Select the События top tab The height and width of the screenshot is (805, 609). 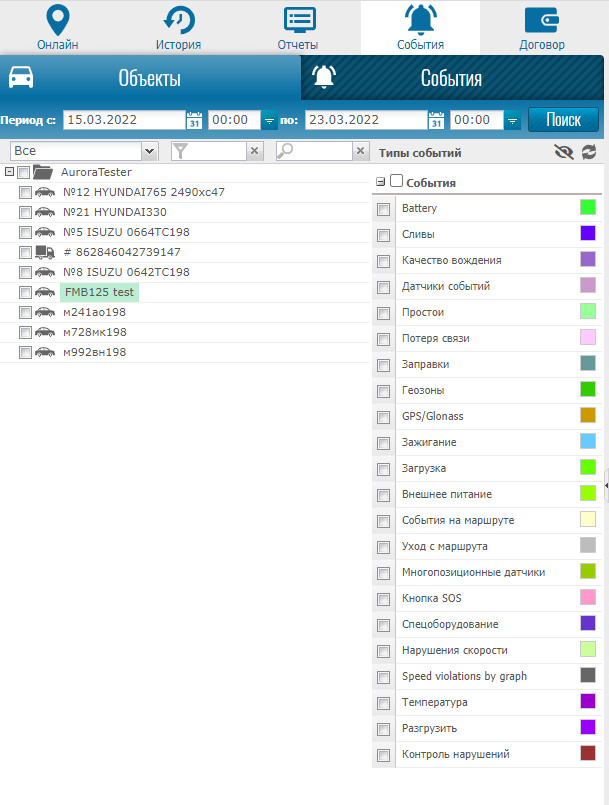[x=420, y=28]
